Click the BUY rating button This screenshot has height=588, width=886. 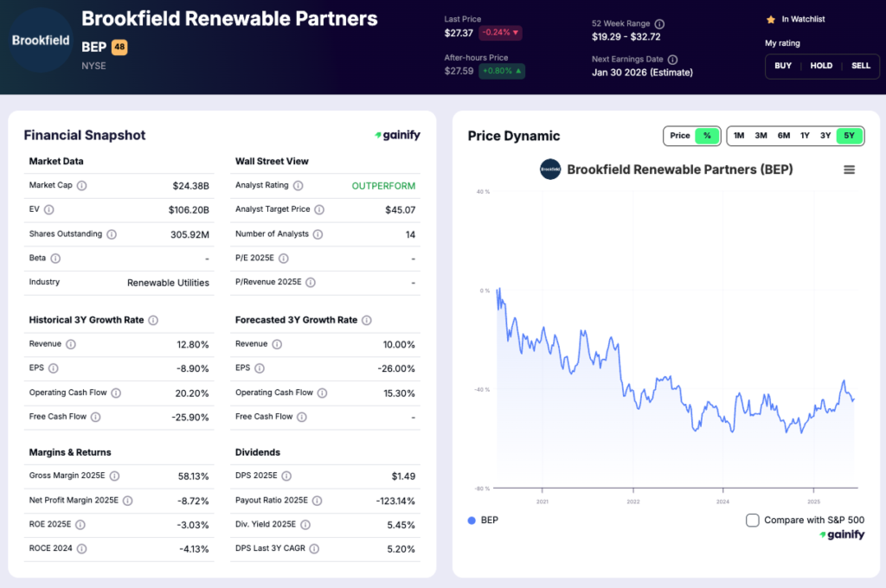[x=782, y=65]
